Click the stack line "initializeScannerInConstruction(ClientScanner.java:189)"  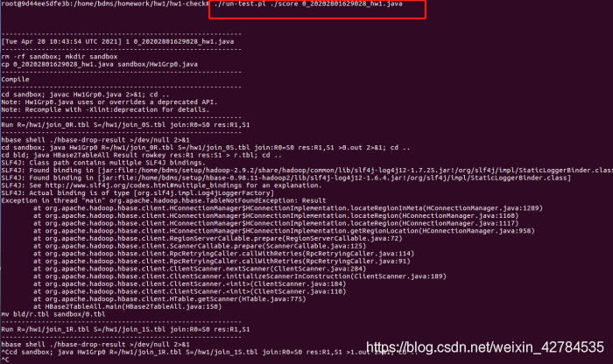click(240, 276)
